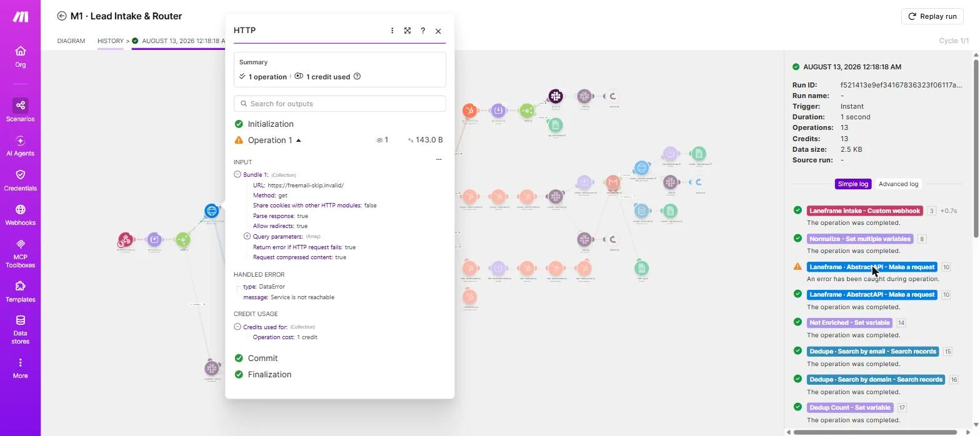Viewport: 980px width, 436px height.
Task: Open the More menu in the sidebar
Action: (x=20, y=368)
